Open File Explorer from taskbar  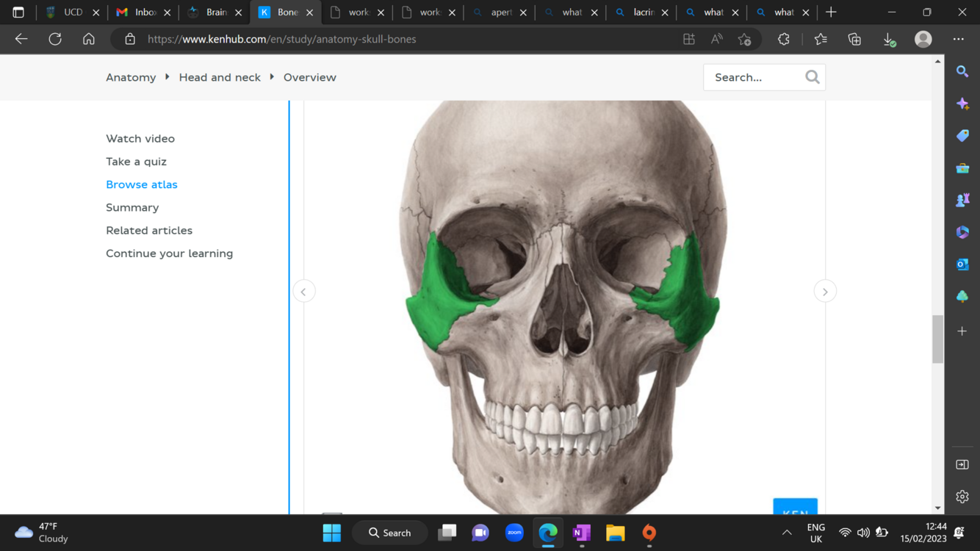coord(616,533)
